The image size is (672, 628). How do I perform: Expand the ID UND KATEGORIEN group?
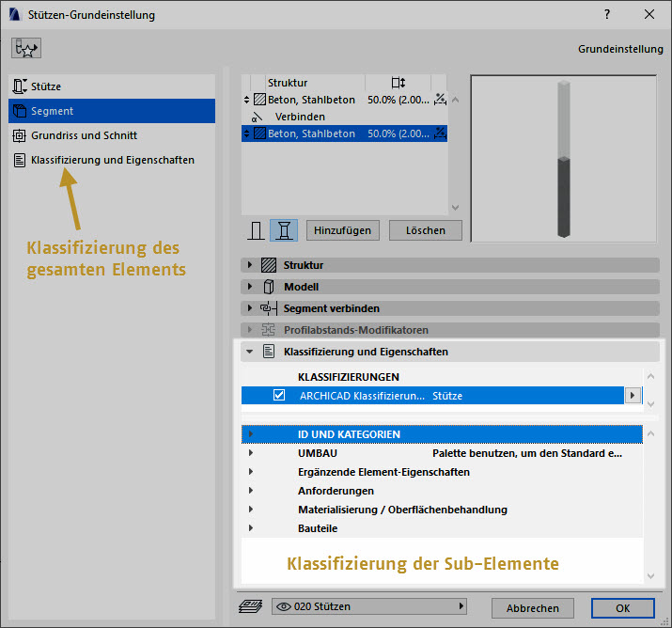[251, 434]
